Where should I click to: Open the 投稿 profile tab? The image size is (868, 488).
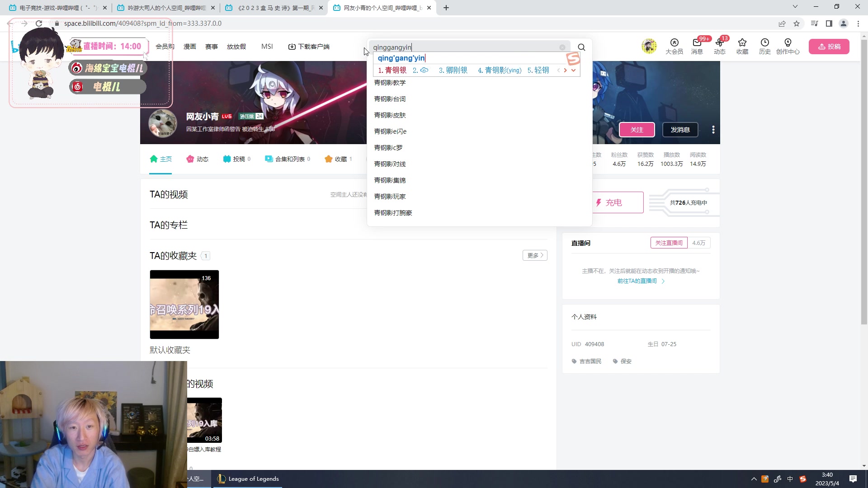(x=237, y=159)
